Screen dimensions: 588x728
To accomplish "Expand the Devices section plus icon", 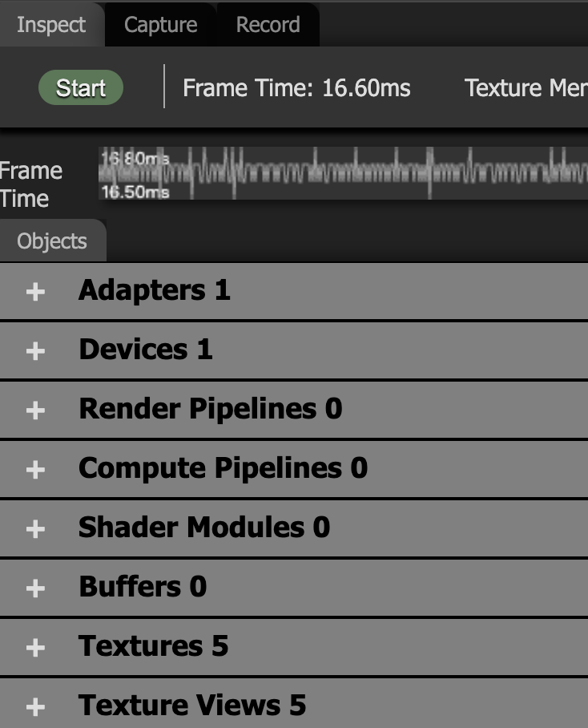I will pos(35,350).
